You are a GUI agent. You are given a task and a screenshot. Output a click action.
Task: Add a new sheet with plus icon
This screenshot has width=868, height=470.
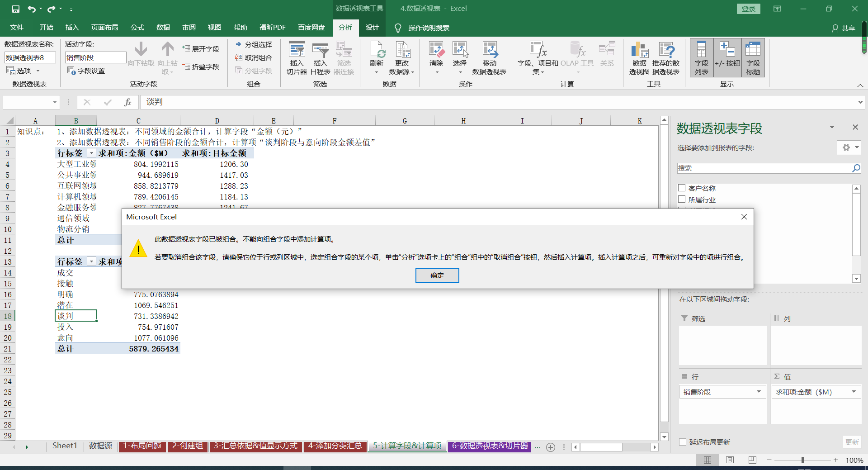551,447
